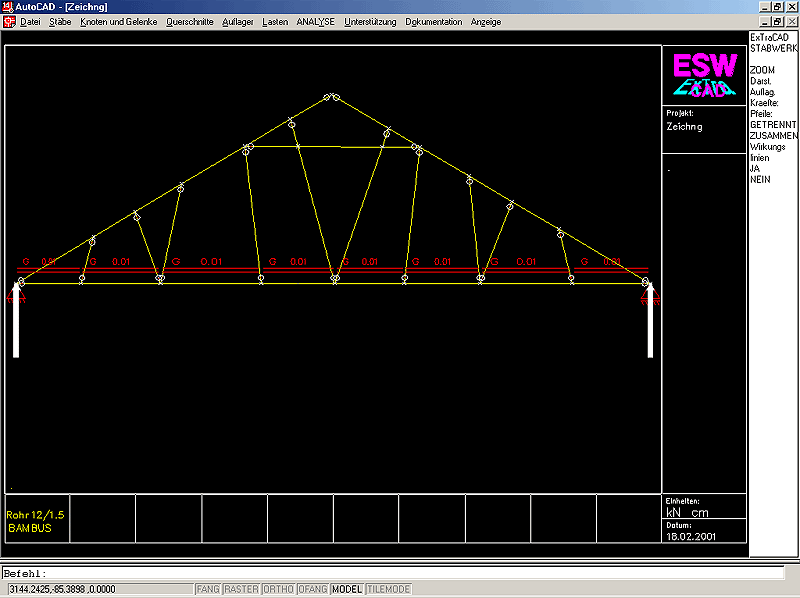Choose NEIN for Wirkungslinien
The width and height of the screenshot is (800, 598).
(760, 180)
